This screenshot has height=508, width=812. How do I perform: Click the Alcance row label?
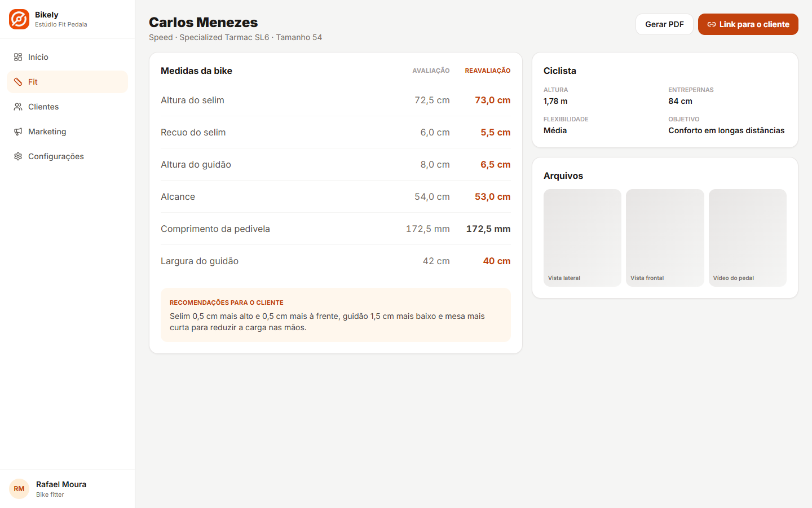[178, 196]
